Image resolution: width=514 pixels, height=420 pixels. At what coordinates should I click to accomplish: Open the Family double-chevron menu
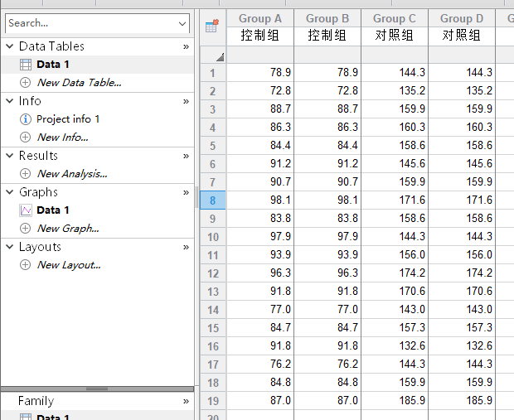coord(186,401)
